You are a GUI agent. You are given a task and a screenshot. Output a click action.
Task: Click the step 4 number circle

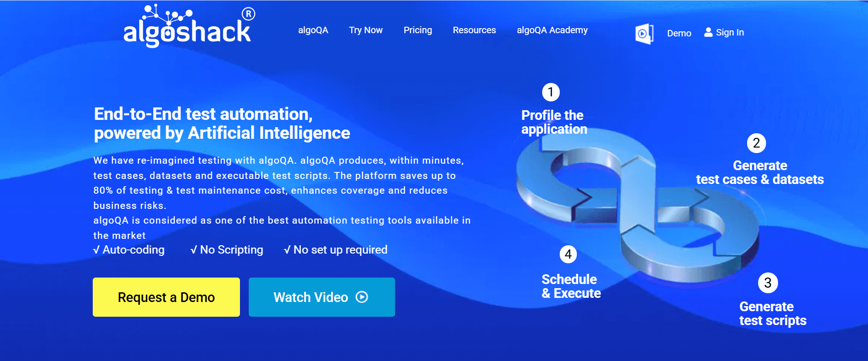coord(568,254)
